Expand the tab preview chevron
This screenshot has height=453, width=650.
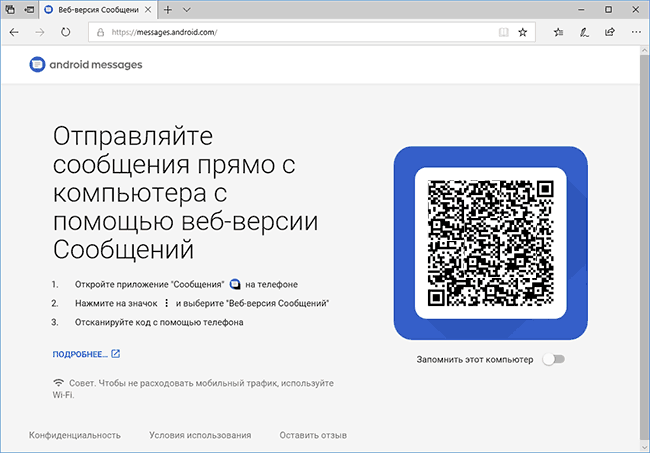point(187,10)
